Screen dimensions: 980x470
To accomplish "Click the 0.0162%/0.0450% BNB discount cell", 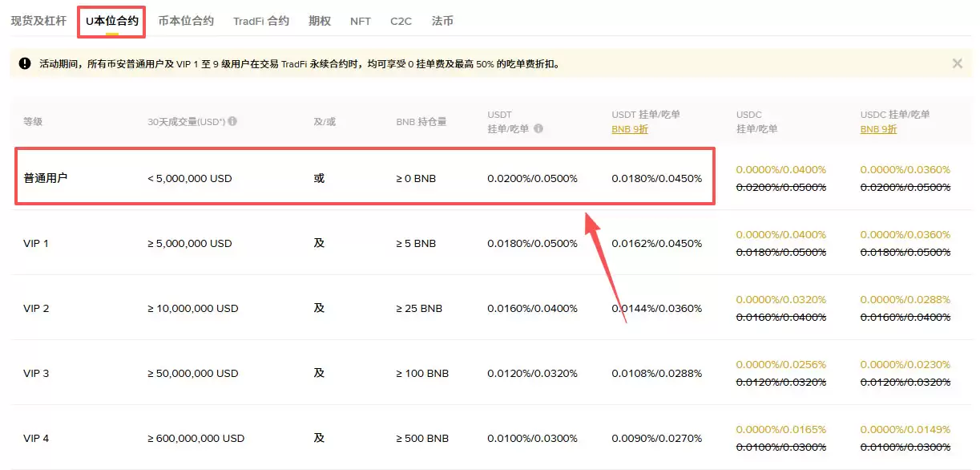I will click(x=657, y=243).
